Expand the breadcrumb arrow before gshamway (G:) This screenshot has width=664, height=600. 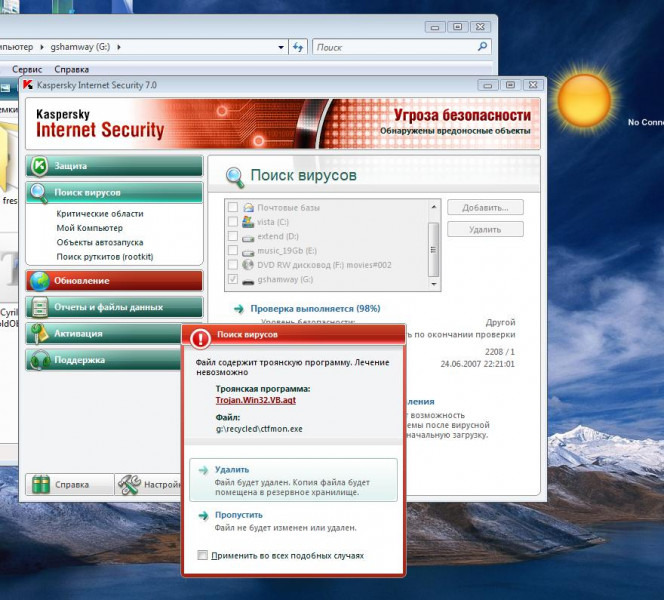click(42, 47)
